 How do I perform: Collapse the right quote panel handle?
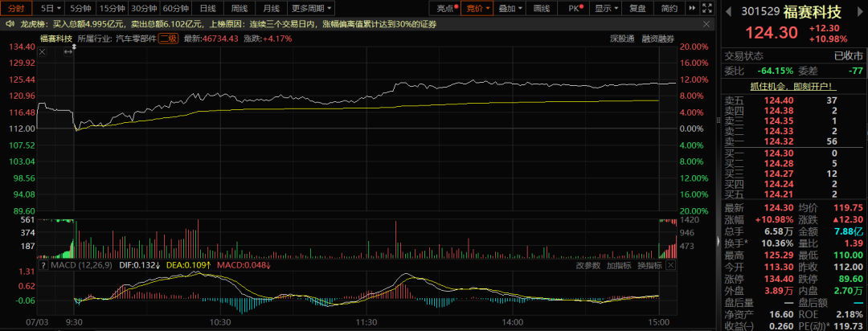[x=719, y=242]
